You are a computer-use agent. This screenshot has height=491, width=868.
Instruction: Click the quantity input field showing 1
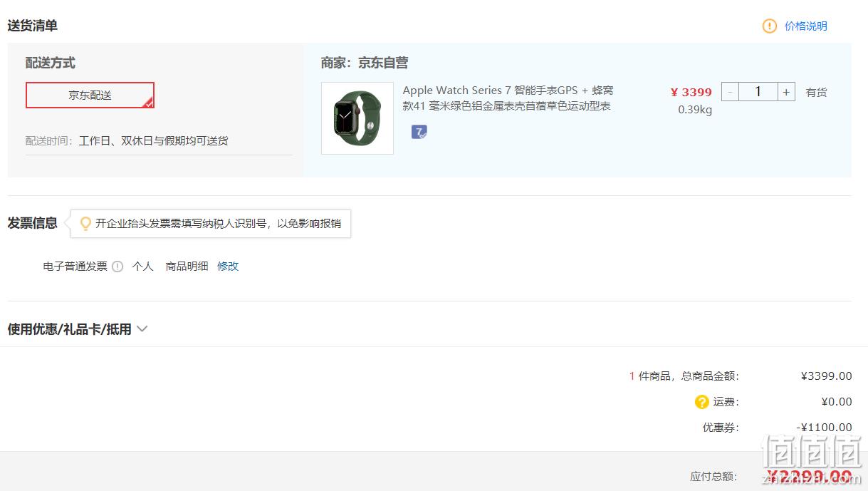point(758,92)
